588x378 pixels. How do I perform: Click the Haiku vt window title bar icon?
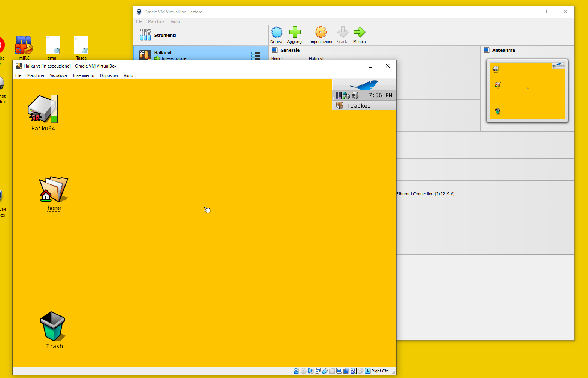point(18,66)
